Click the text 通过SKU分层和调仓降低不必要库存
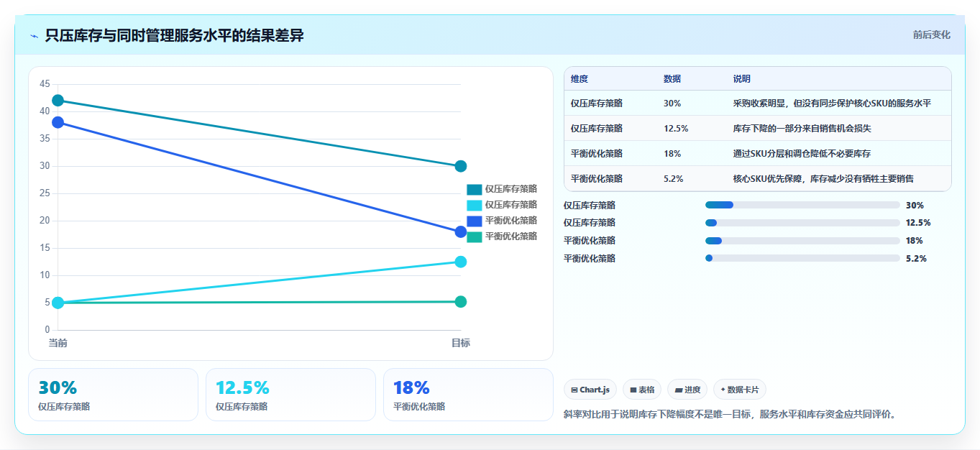The image size is (980, 450). 802,154
